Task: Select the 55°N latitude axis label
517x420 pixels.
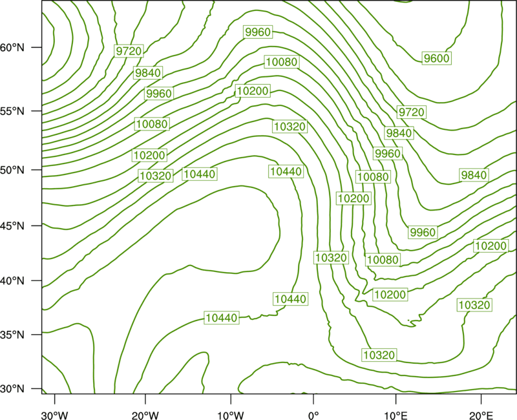Action: click(12, 111)
